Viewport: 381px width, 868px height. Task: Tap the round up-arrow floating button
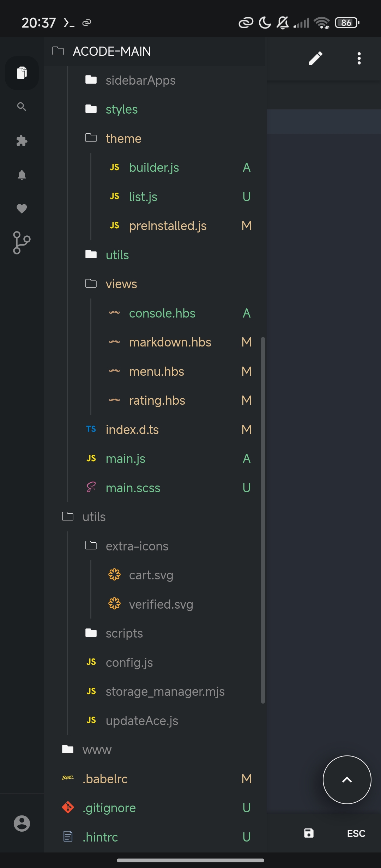pyautogui.click(x=347, y=780)
